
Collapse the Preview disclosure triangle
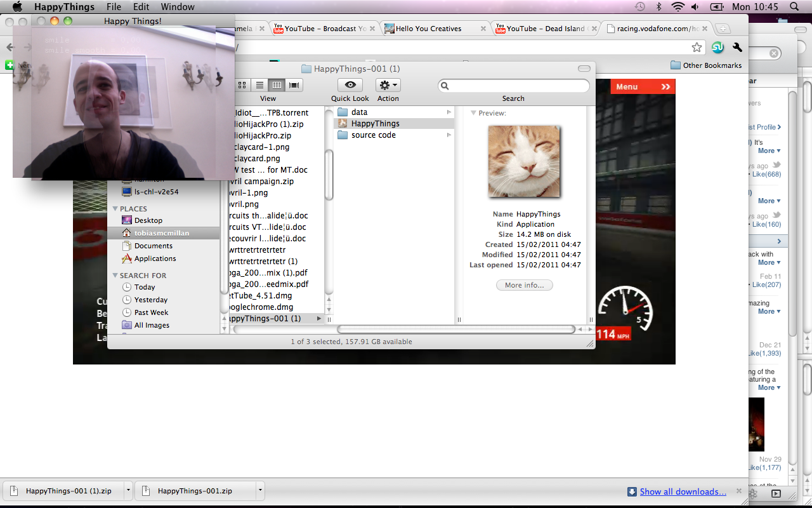(473, 113)
